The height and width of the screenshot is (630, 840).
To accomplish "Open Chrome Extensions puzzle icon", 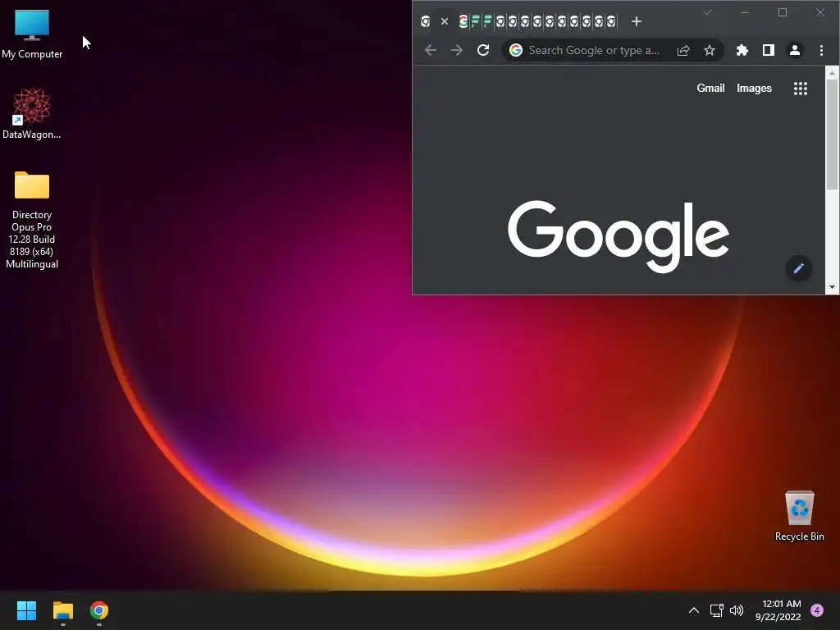I will (x=742, y=50).
